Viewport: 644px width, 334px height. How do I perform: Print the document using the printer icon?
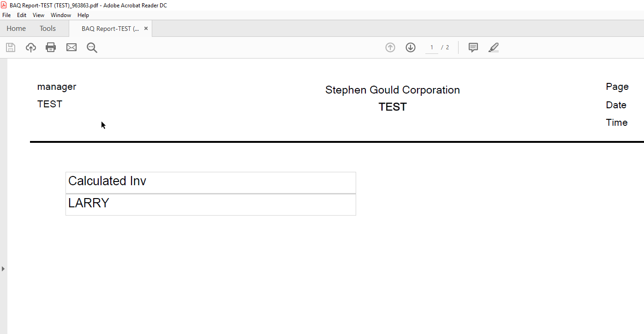point(51,47)
